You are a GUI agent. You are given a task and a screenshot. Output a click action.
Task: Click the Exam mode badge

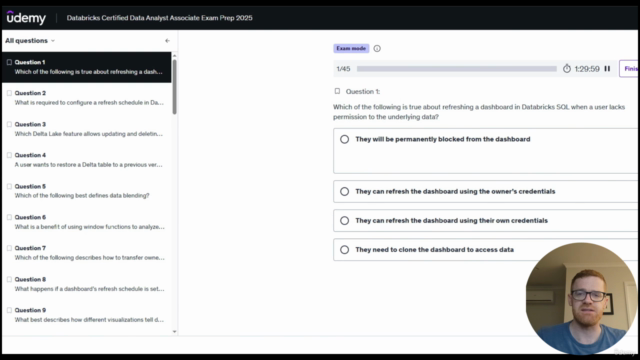pos(351,48)
